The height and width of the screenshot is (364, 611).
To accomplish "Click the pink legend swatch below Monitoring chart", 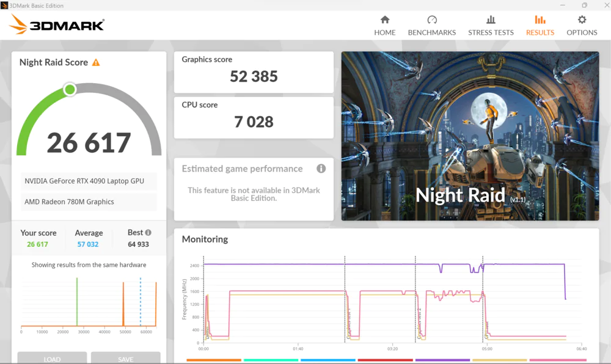I will click(x=558, y=360).
